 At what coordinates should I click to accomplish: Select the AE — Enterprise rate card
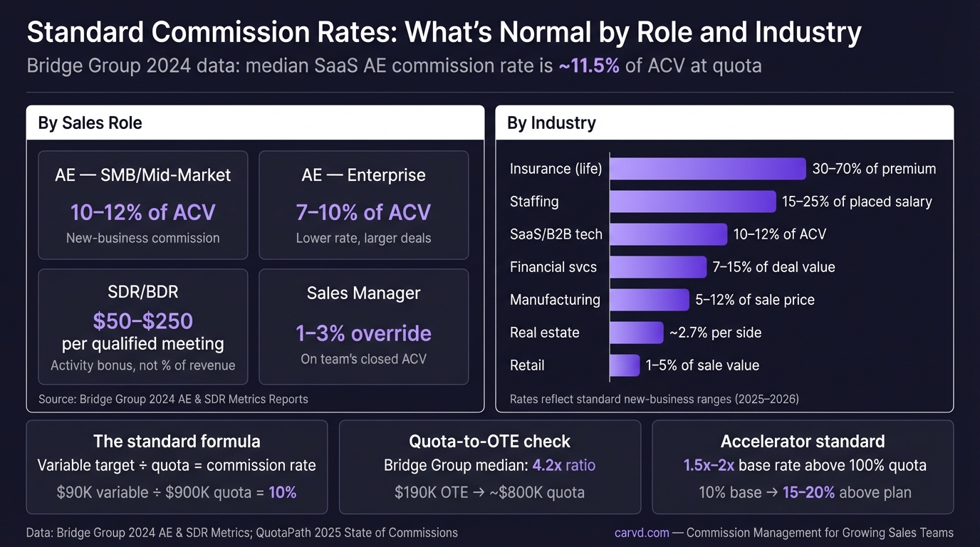pyautogui.click(x=363, y=205)
